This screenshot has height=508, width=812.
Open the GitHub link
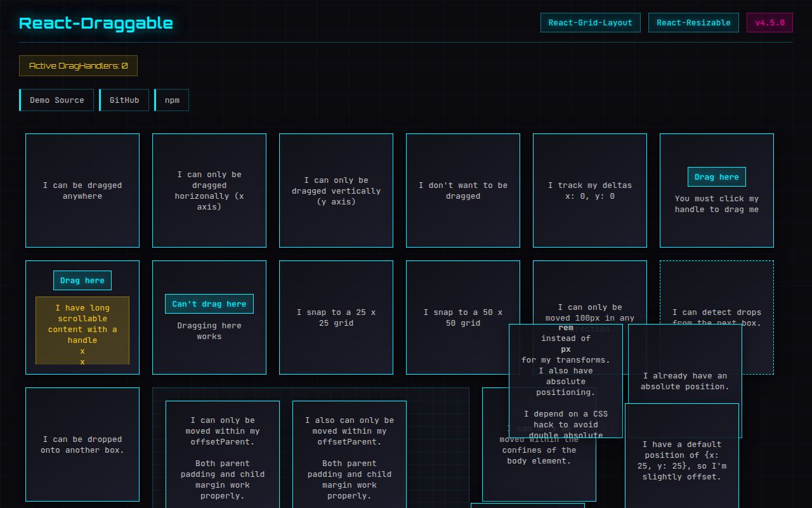[x=124, y=100]
